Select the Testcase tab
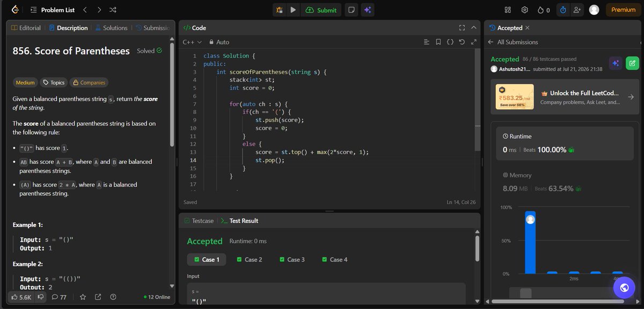644x309 pixels. pyautogui.click(x=199, y=221)
